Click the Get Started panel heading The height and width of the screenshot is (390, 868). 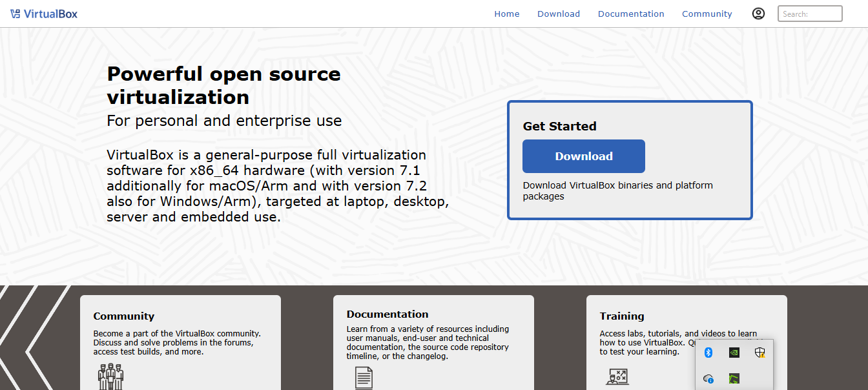[559, 127]
